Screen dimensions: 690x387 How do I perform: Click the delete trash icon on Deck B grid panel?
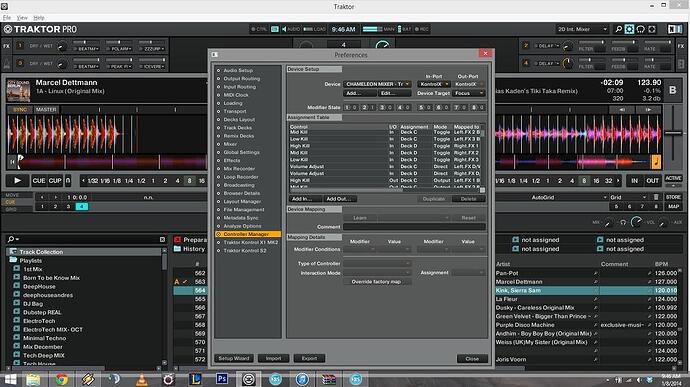[x=656, y=197]
